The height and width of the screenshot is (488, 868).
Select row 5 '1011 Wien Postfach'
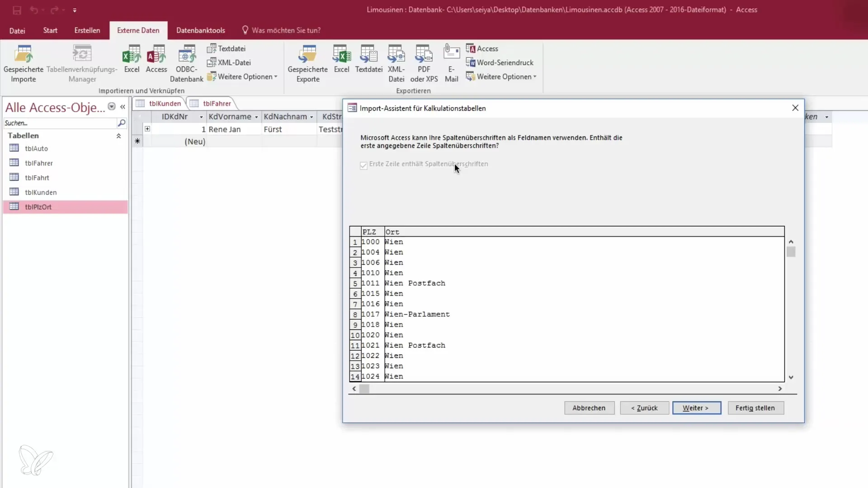(567, 283)
